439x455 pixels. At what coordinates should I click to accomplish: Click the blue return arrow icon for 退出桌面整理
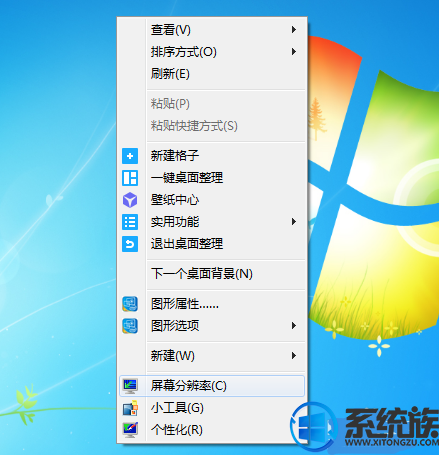click(130, 244)
